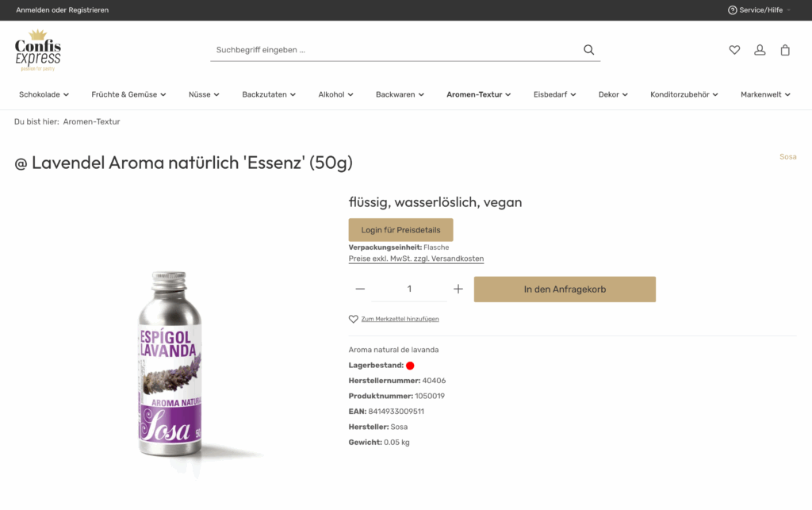Image resolution: width=812 pixels, height=510 pixels.
Task: Open the wishlist heart icon in header
Action: (734, 50)
